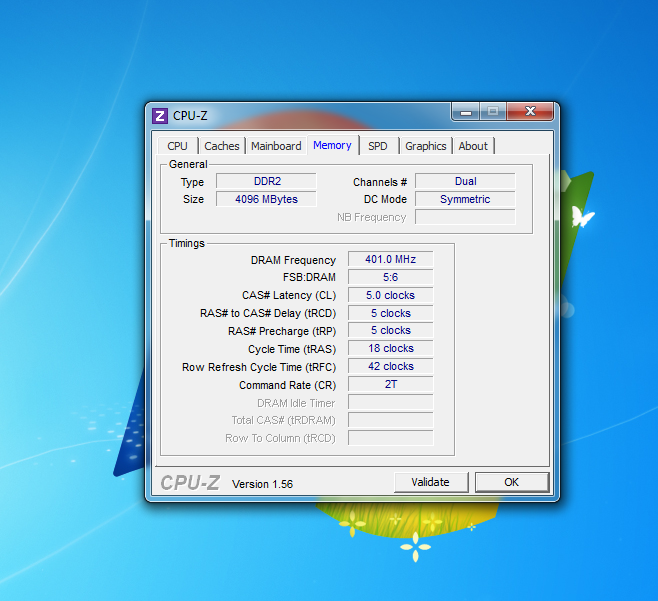
Task: Click the tRCD value 5 clocks
Action: (x=391, y=313)
